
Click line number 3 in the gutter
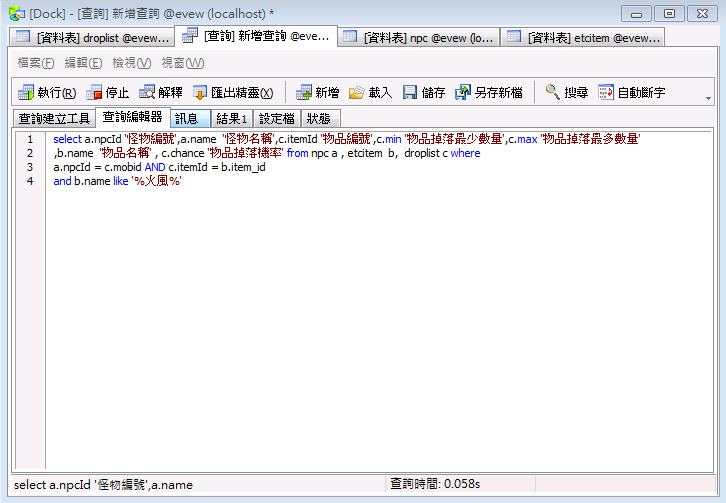point(30,167)
